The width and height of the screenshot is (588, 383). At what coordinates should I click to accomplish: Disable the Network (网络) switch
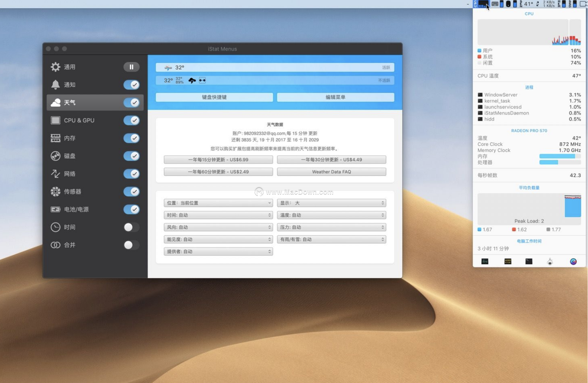[131, 174]
